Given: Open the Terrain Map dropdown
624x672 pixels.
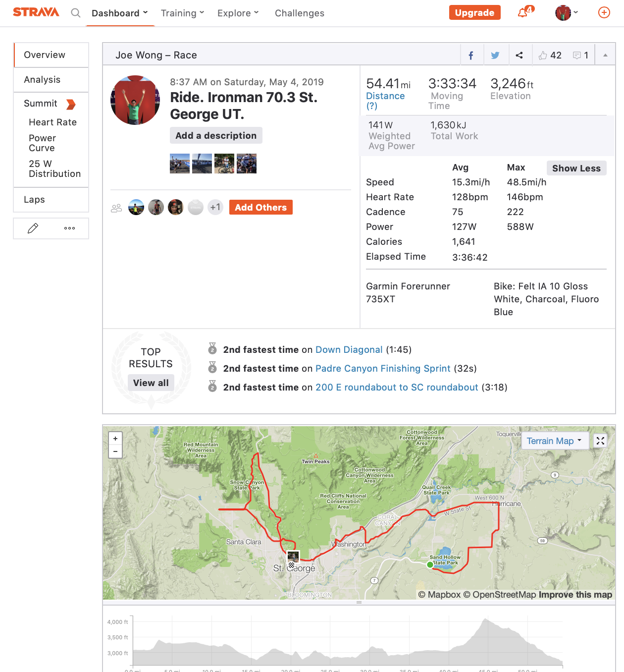Looking at the screenshot, I should tap(554, 441).
